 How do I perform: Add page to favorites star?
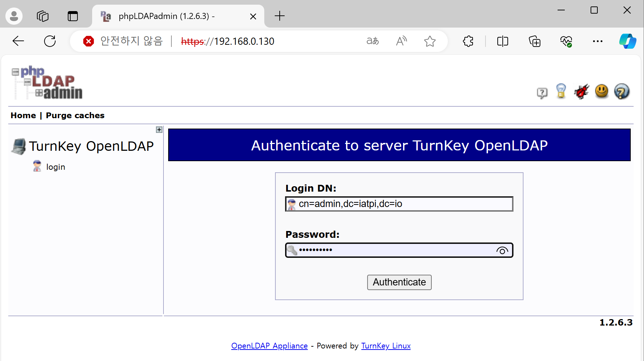coord(430,41)
